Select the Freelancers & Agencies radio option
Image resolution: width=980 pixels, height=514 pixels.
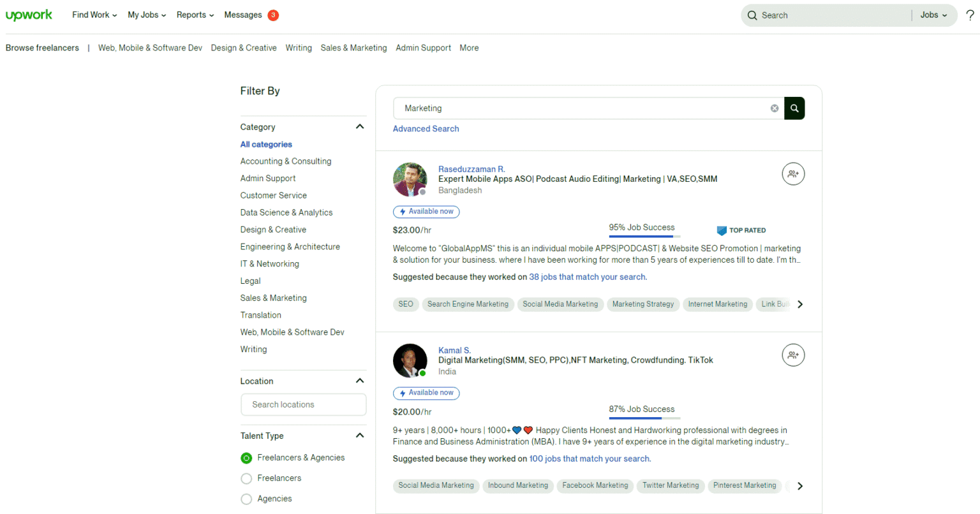coord(246,458)
